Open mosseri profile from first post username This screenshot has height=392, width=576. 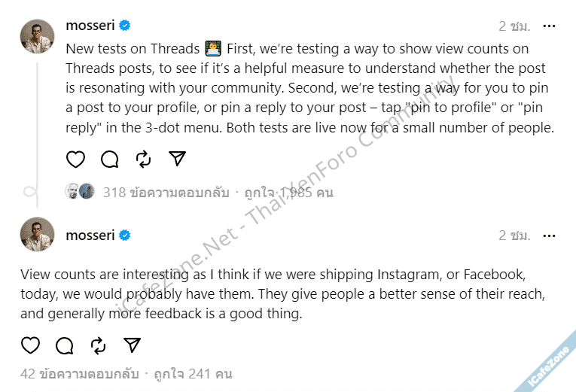pyautogui.click(x=90, y=26)
